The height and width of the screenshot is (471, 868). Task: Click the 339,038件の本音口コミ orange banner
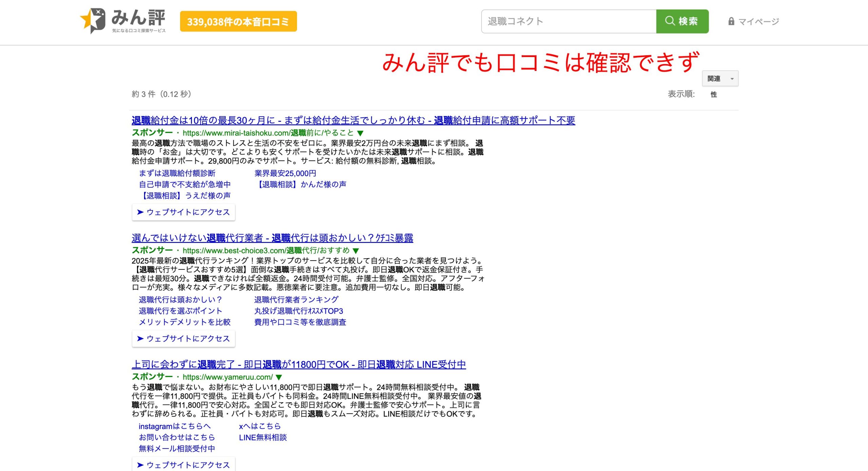[238, 21]
